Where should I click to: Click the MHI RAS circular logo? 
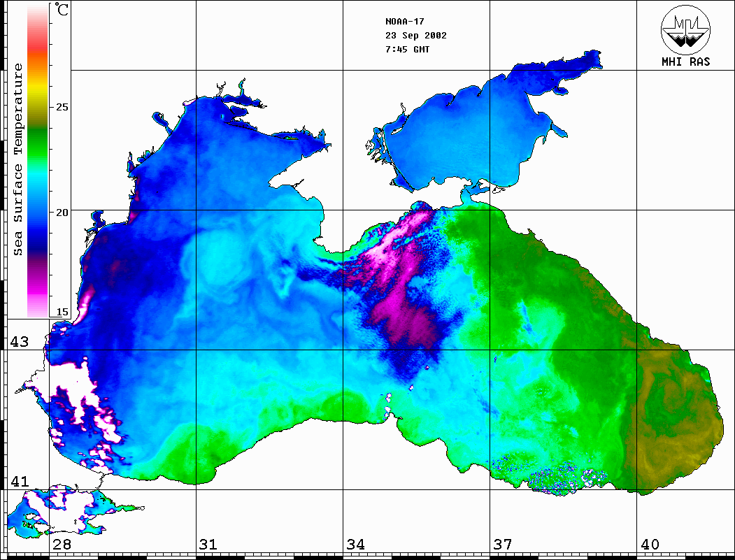686,29
